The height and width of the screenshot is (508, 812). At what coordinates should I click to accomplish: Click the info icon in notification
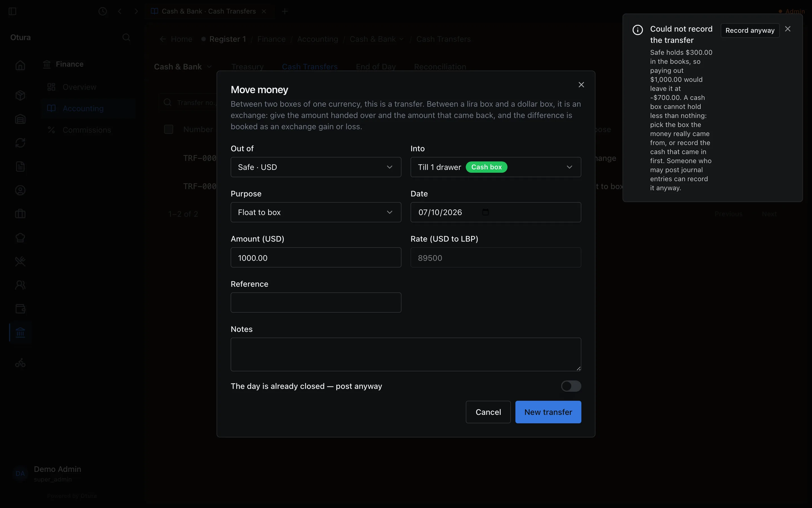[637, 30]
